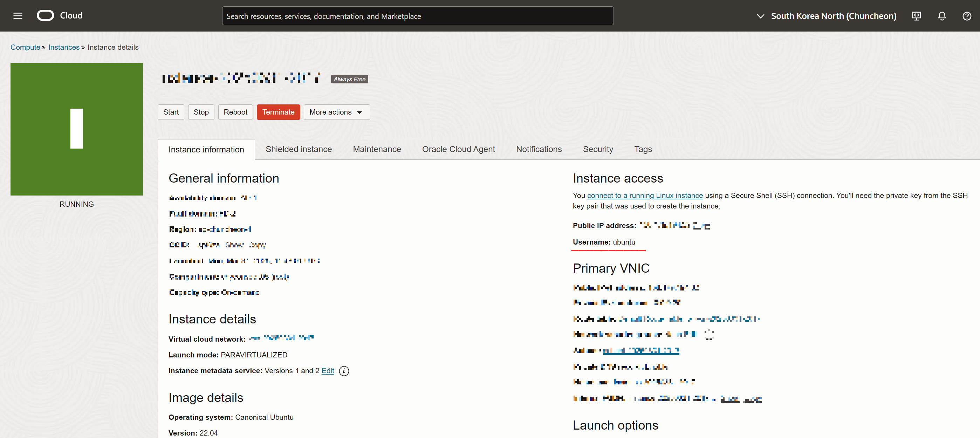
Task: Click the Start instance button
Action: [x=171, y=112]
